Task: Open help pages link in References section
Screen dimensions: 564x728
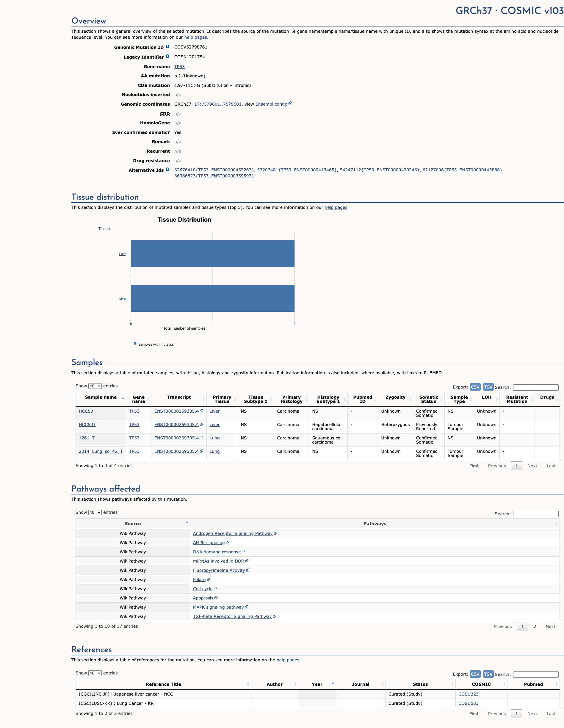Action: pyautogui.click(x=288, y=660)
